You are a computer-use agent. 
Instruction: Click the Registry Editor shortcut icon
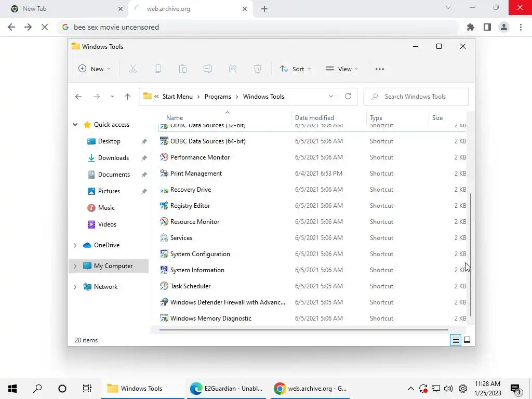click(164, 206)
